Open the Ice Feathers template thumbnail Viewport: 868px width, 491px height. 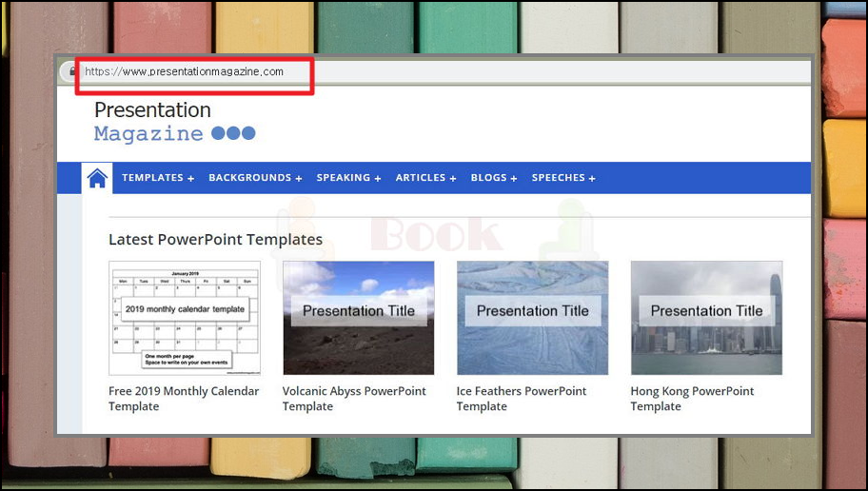tap(533, 318)
